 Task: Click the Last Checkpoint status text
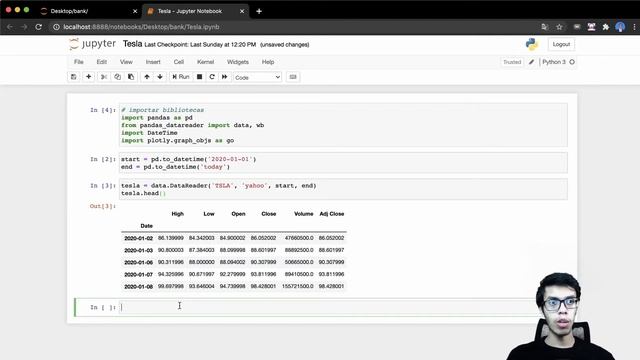coord(200,44)
